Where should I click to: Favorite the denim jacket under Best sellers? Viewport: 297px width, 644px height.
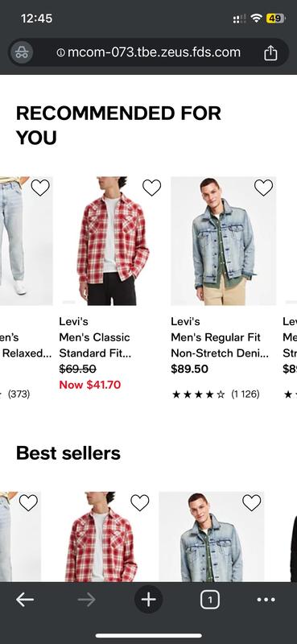tap(251, 502)
